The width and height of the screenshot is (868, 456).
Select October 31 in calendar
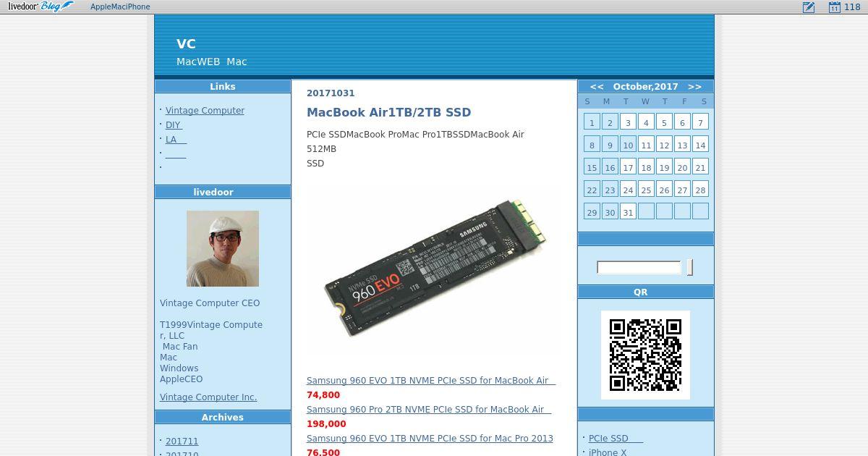(628, 212)
